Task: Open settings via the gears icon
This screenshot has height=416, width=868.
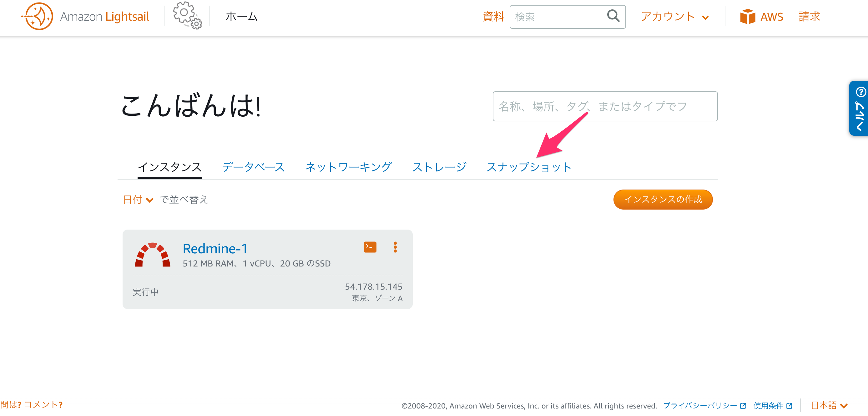Action: 187,16
